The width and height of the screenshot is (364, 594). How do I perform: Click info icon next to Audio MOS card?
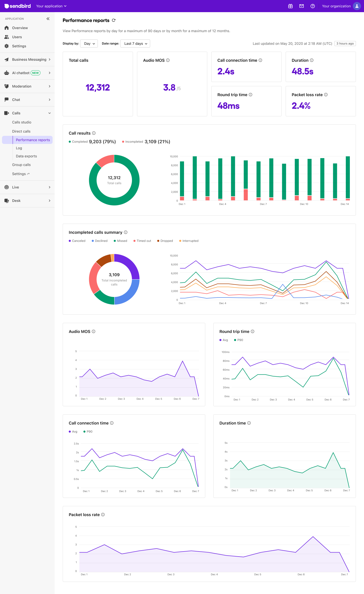[x=168, y=60]
